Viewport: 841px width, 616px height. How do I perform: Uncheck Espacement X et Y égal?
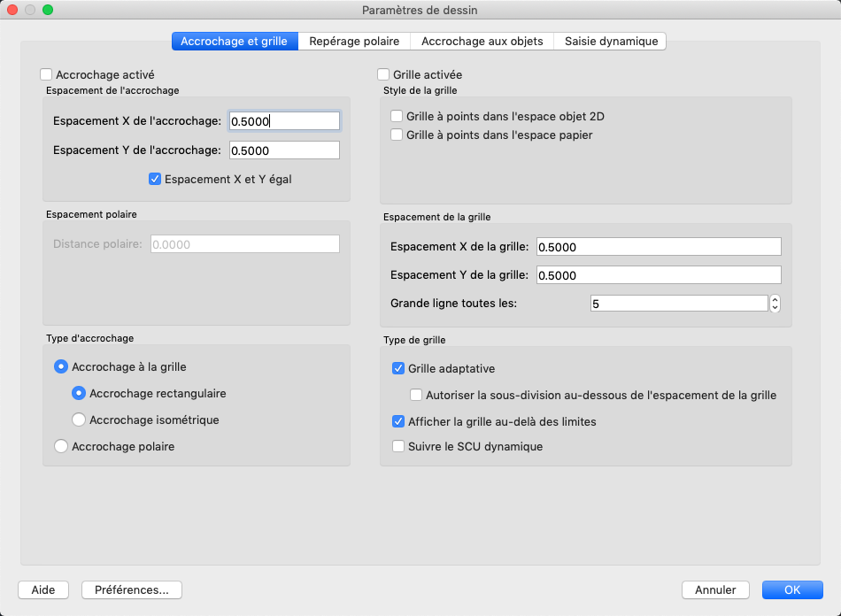pyautogui.click(x=155, y=179)
